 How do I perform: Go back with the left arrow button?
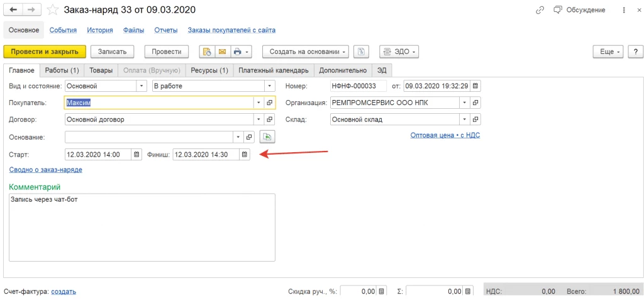[13, 10]
